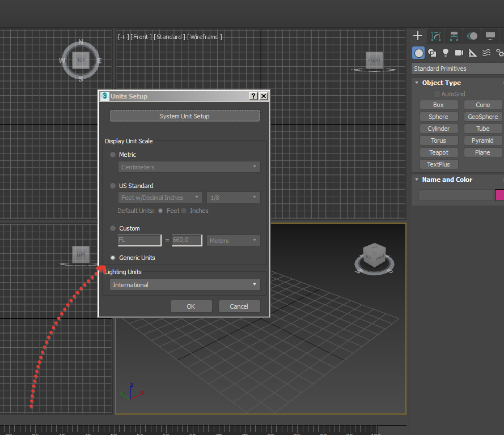Open the Feet w/Decimal Inches dropdown
The image size is (504, 435).
(x=160, y=198)
